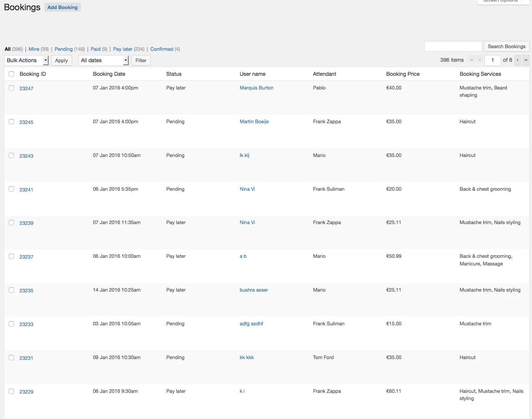This screenshot has width=532, height=419.
Task: Click the Add Booking button
Action: coord(62,7)
